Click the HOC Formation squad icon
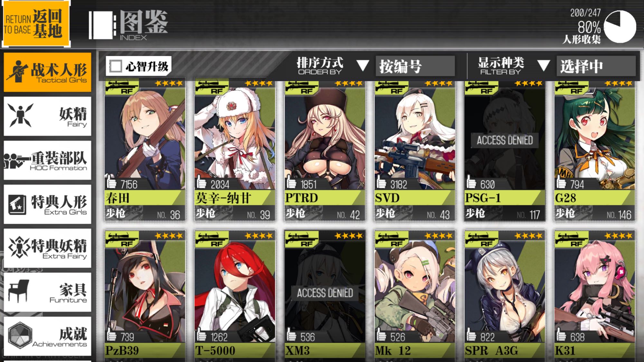The height and width of the screenshot is (362, 644). (17, 160)
